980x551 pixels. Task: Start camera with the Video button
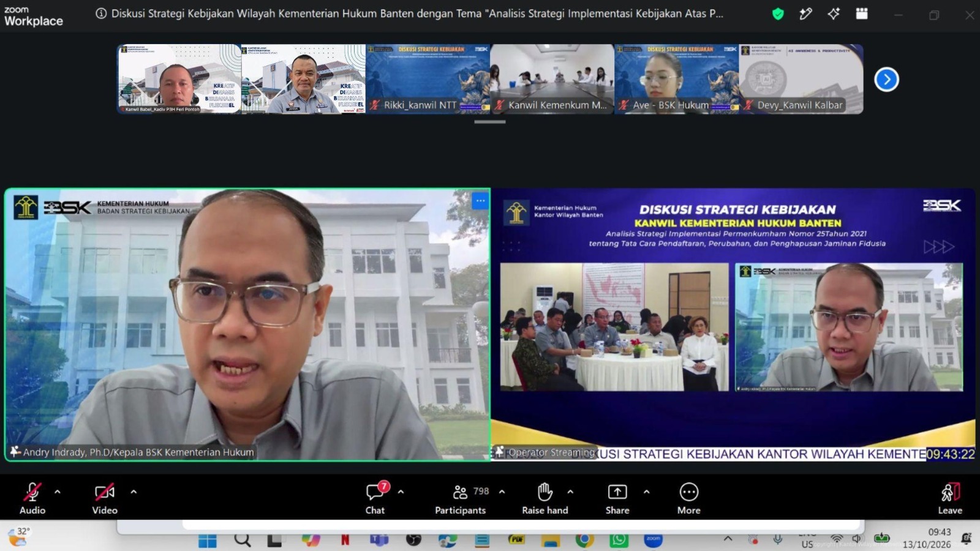(x=105, y=498)
